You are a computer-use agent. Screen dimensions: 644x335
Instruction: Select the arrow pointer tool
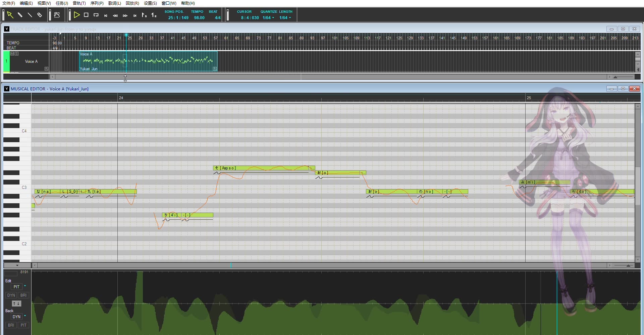(x=10, y=15)
